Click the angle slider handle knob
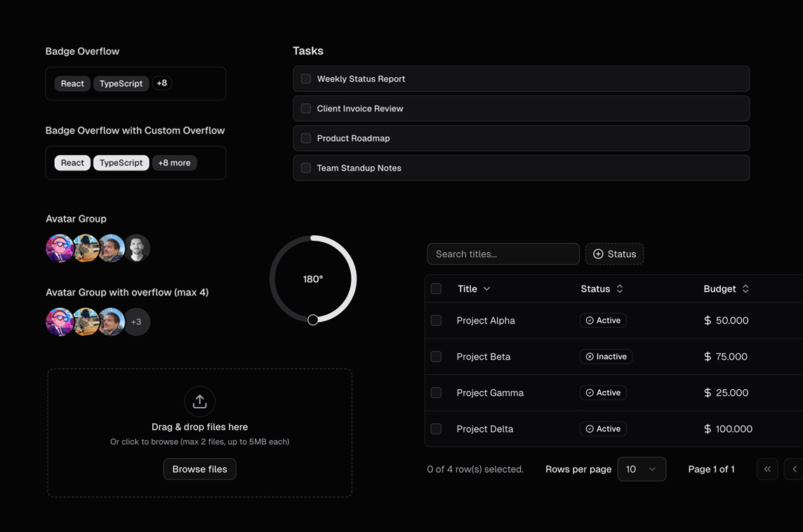This screenshot has width=803, height=532. click(x=313, y=320)
